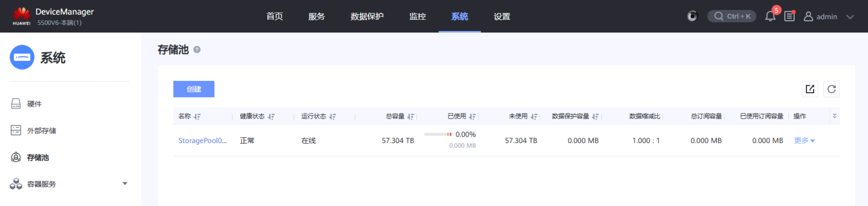The image size is (868, 206).
Task: Sort table by 名称 column icon
Action: (197, 117)
